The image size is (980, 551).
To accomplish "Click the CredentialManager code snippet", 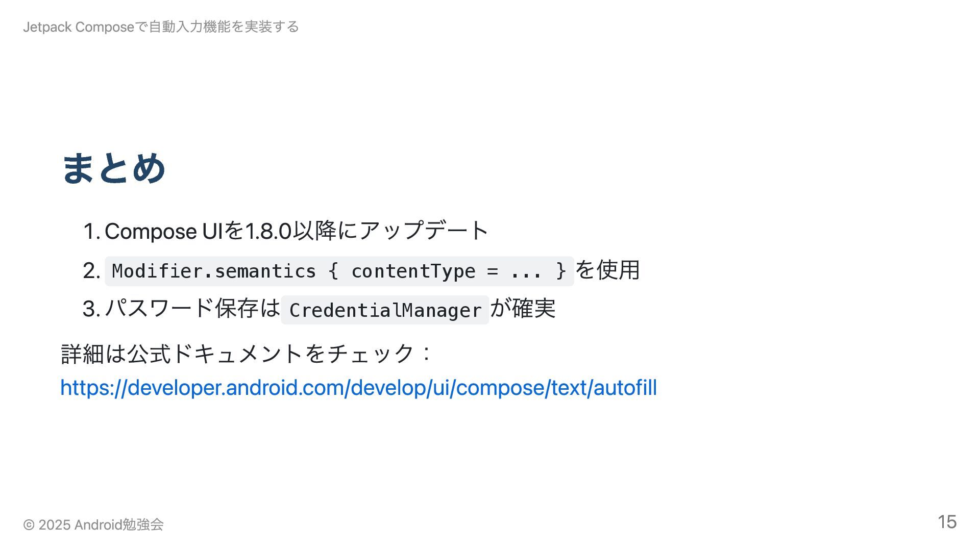I will point(385,310).
